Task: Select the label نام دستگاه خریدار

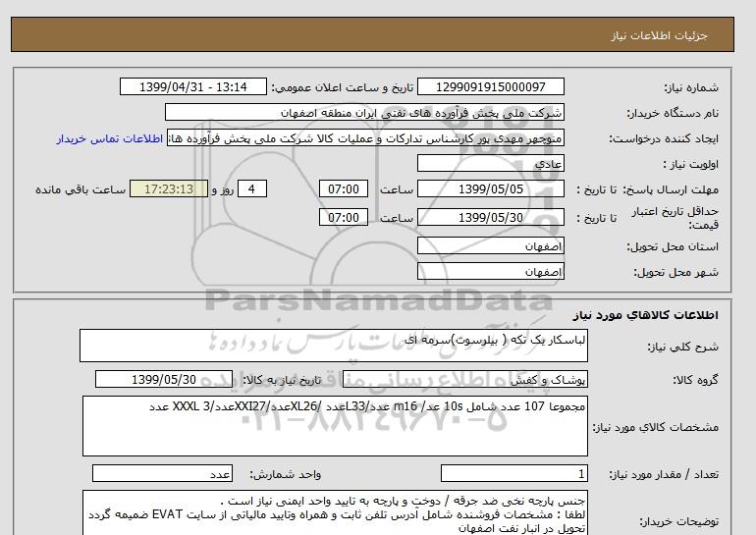Action: 673,113
